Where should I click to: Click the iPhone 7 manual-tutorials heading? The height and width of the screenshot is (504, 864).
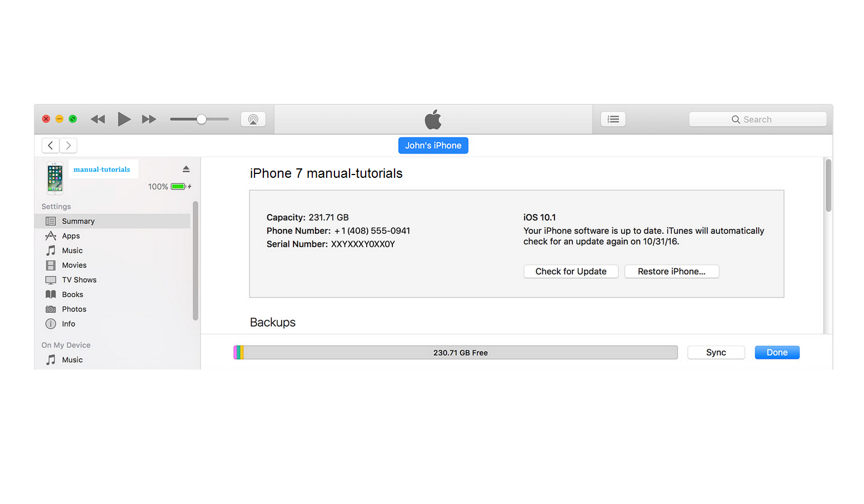(x=326, y=173)
